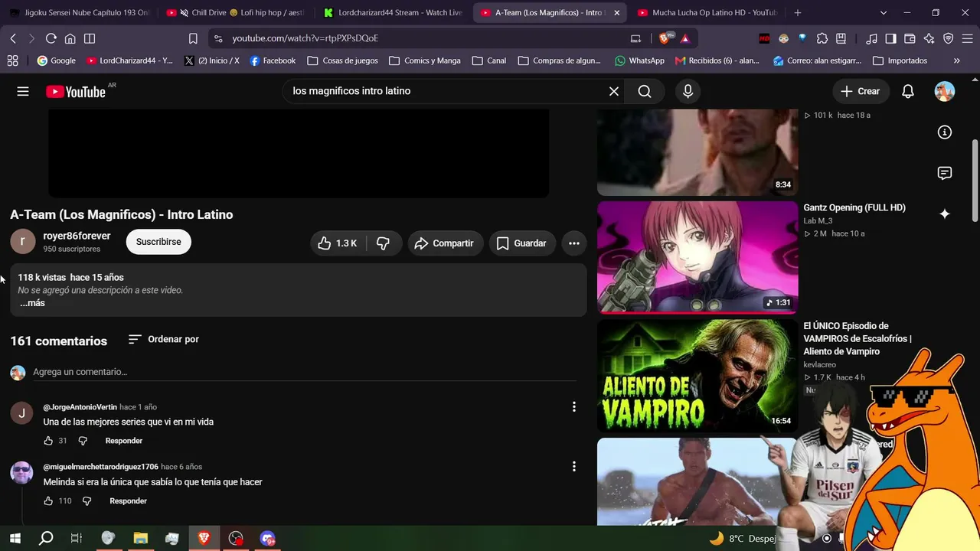The width and height of the screenshot is (980, 551).
Task: Open Windows taskbar search
Action: [46, 539]
